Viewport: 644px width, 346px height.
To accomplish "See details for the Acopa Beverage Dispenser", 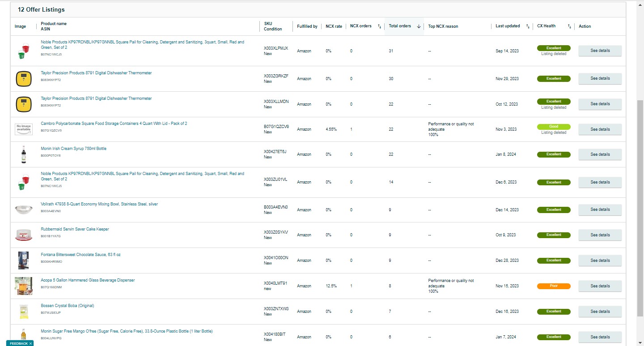I will pos(600,286).
